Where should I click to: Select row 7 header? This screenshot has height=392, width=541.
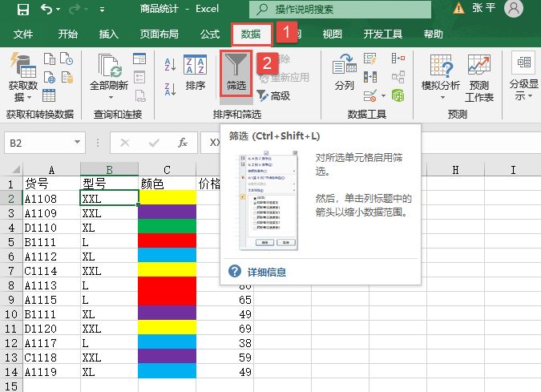11,271
